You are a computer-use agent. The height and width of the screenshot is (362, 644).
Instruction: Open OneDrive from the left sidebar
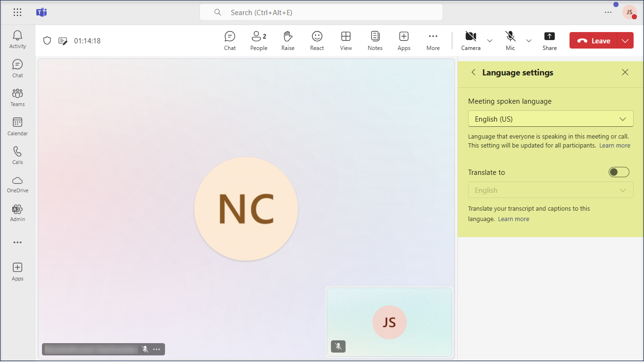pos(17,184)
